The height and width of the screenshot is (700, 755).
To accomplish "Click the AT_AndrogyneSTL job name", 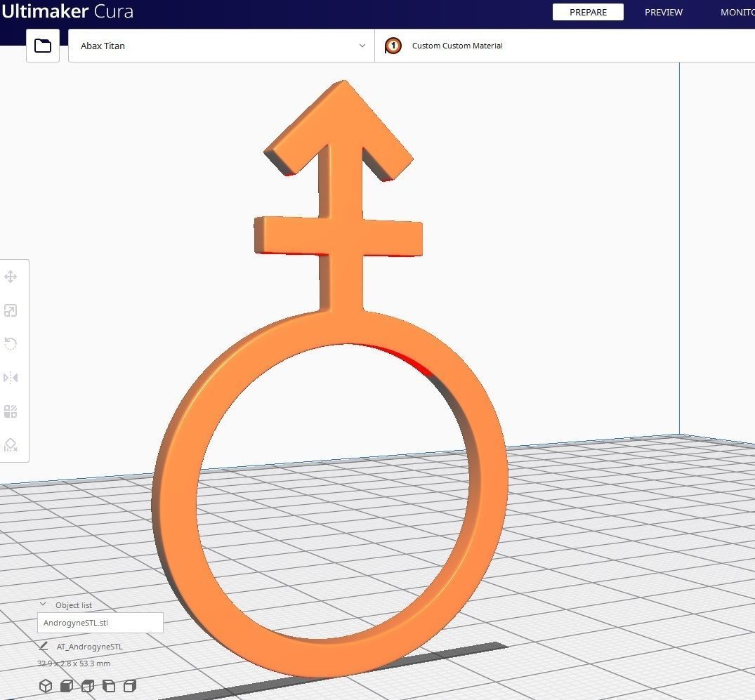I will click(x=90, y=647).
